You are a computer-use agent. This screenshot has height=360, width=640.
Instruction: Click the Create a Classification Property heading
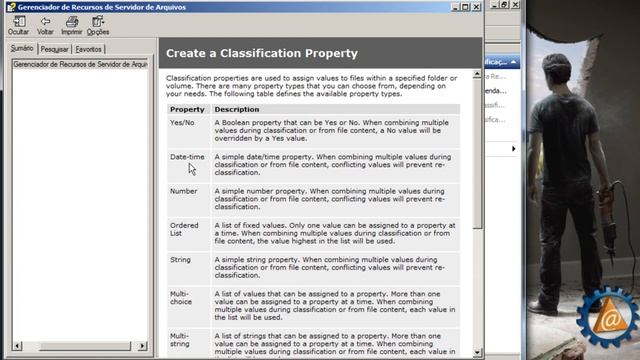pyautogui.click(x=262, y=53)
